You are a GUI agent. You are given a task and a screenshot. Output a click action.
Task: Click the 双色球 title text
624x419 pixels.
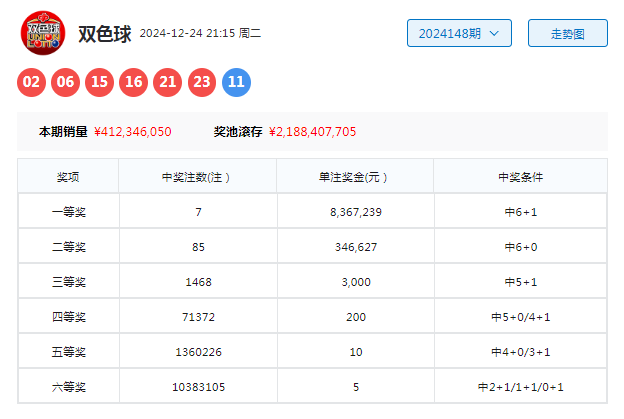pos(105,34)
